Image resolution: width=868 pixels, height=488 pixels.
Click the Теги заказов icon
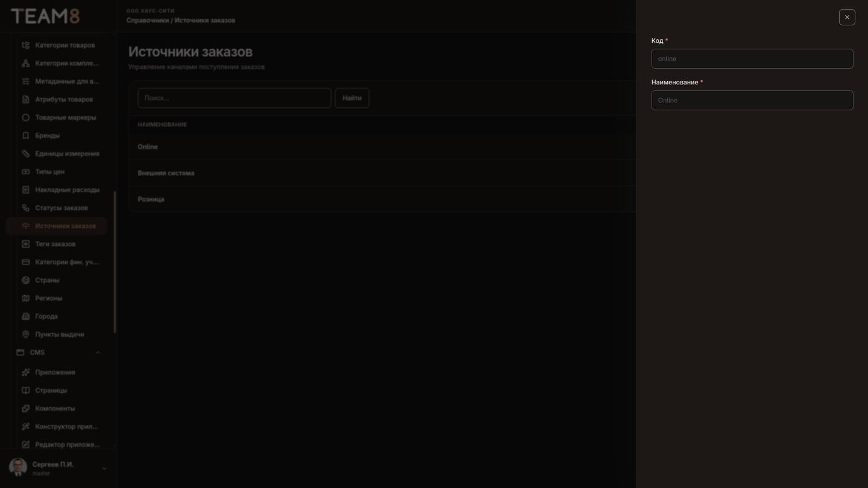[x=25, y=244]
